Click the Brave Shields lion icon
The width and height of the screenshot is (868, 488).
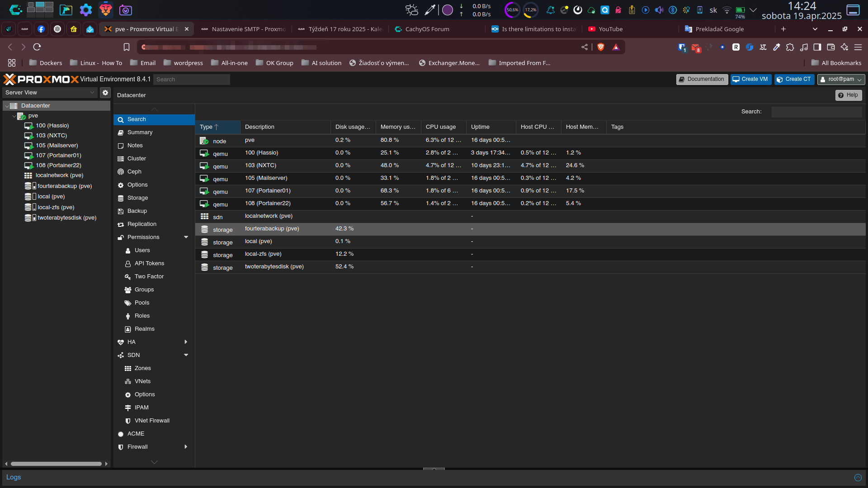[601, 47]
